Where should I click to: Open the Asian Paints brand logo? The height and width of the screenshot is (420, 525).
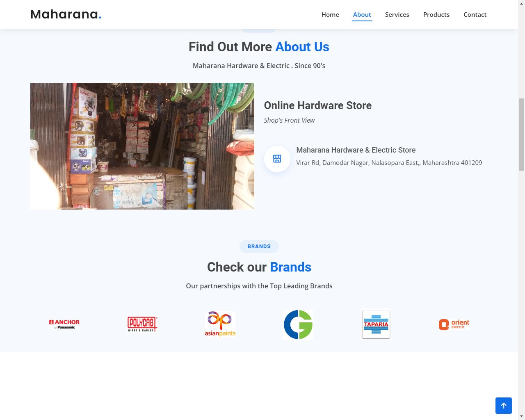[x=220, y=324]
